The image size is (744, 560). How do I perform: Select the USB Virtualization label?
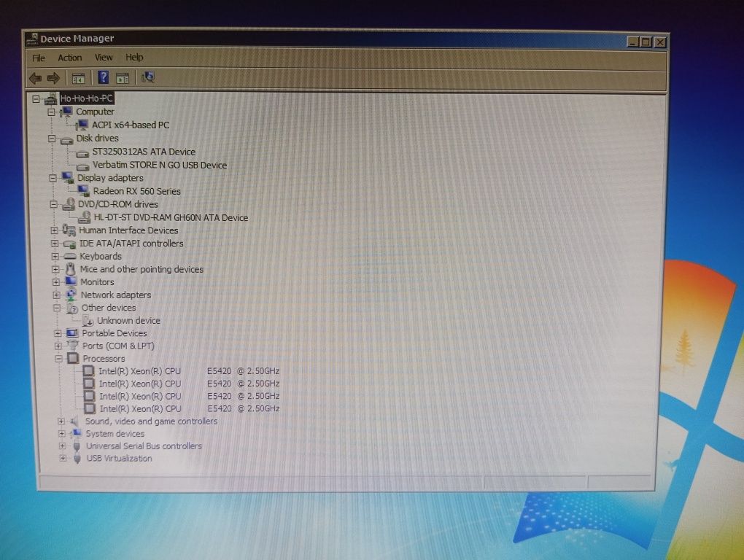[x=119, y=458]
